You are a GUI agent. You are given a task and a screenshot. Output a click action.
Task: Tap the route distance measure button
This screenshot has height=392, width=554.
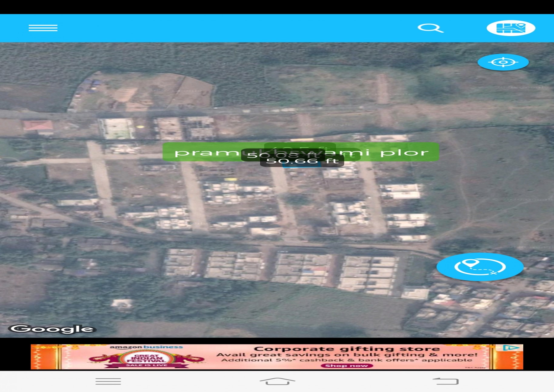coord(480,267)
